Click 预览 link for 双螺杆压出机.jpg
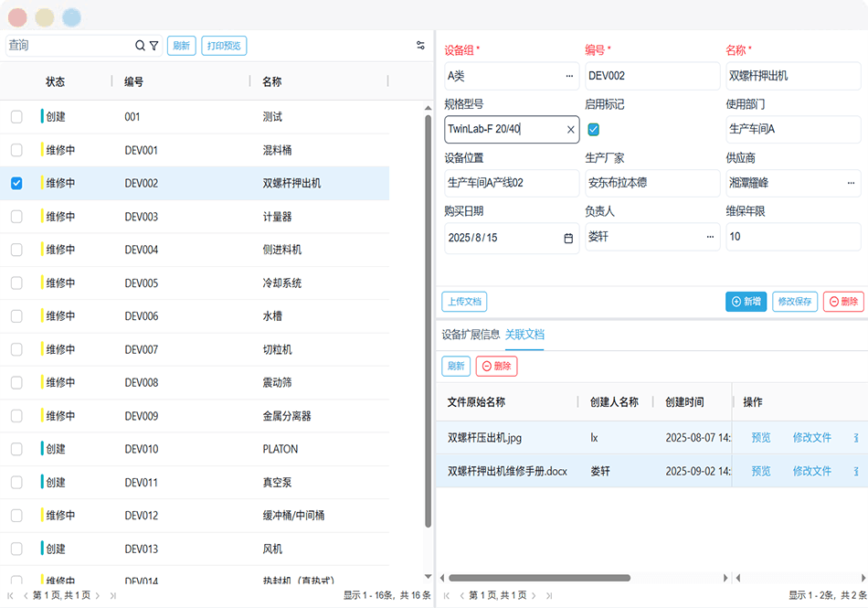 (x=760, y=438)
